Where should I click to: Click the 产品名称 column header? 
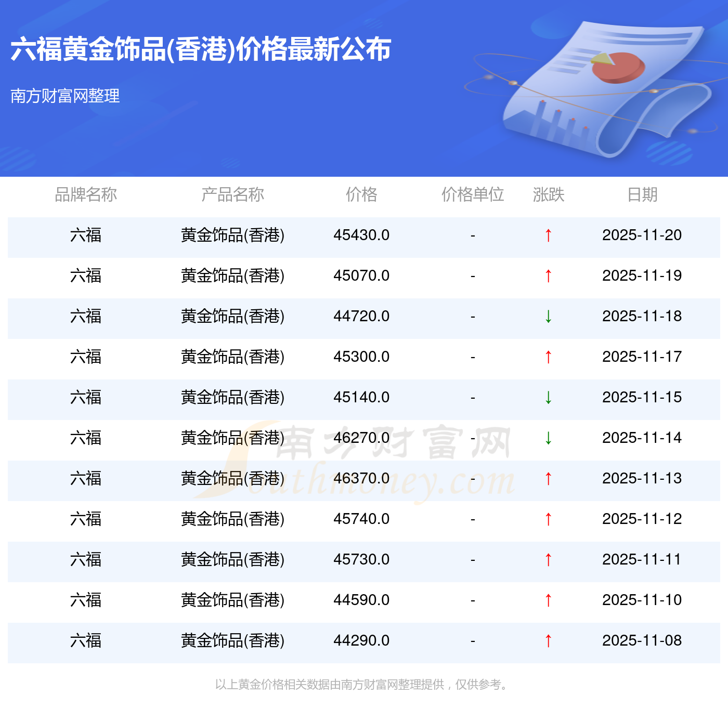tap(232, 194)
